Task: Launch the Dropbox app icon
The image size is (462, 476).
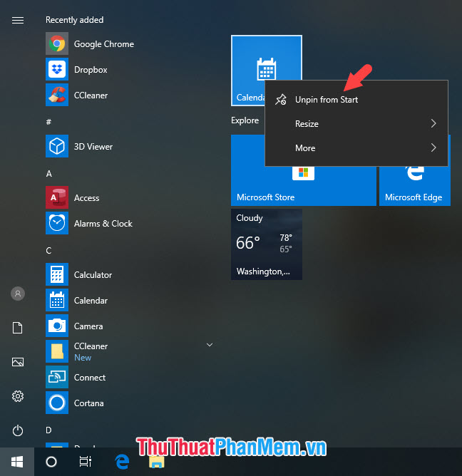Action: 57,70
